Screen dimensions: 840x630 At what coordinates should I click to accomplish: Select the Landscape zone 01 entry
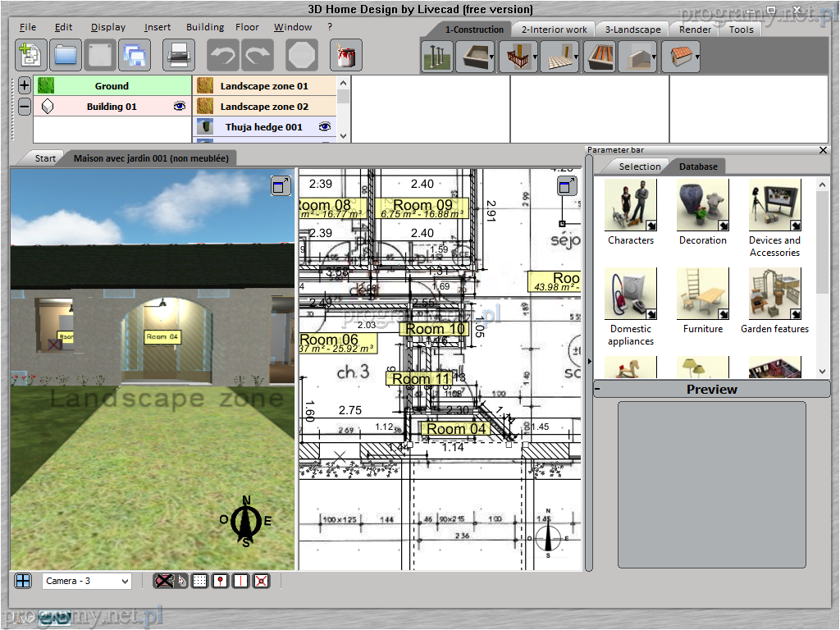(263, 86)
